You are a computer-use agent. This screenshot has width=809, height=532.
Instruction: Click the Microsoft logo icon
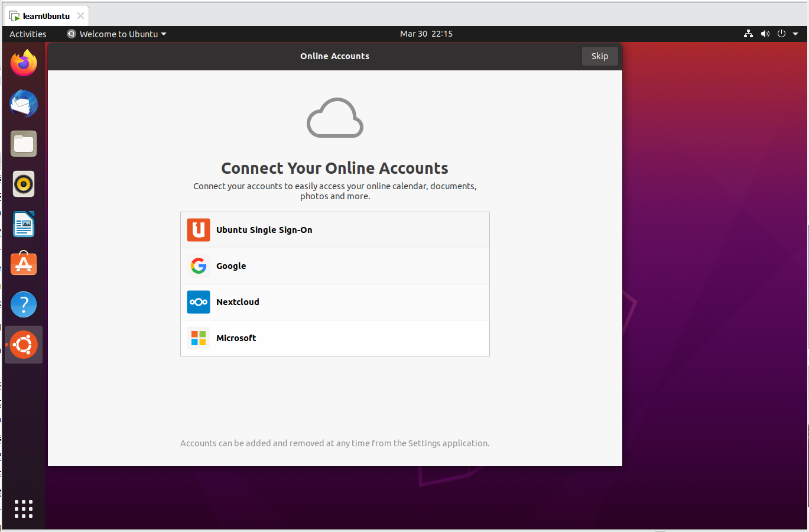point(199,338)
